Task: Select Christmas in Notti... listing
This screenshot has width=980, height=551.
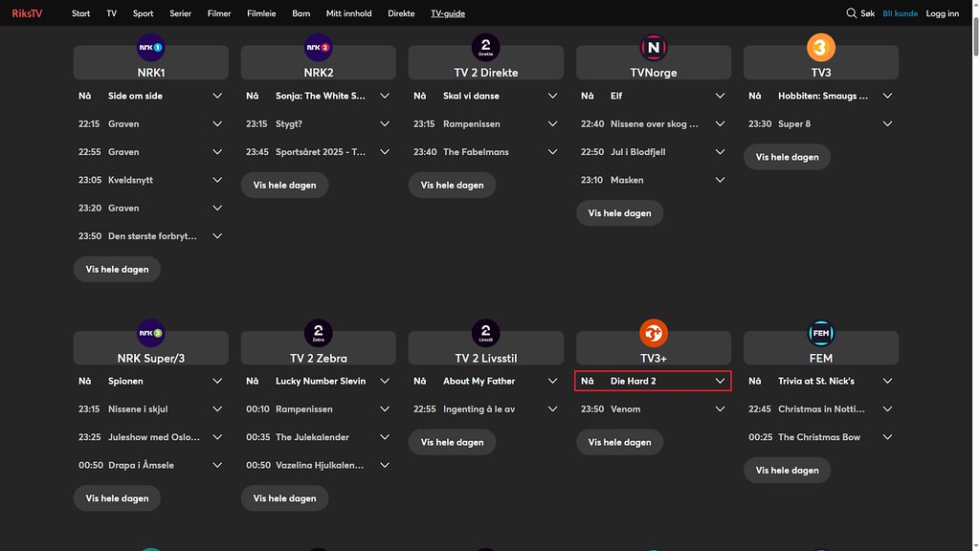Action: pos(820,409)
